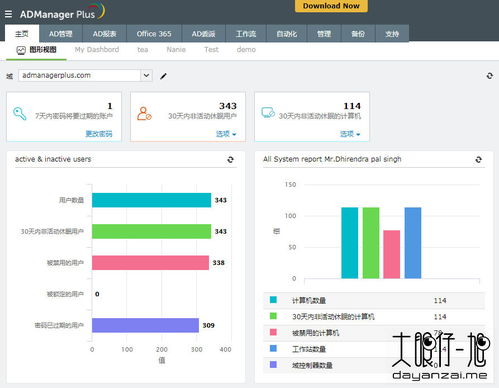499x388 pixels.
Task: Refresh the All System report chart
Action: click(x=478, y=160)
